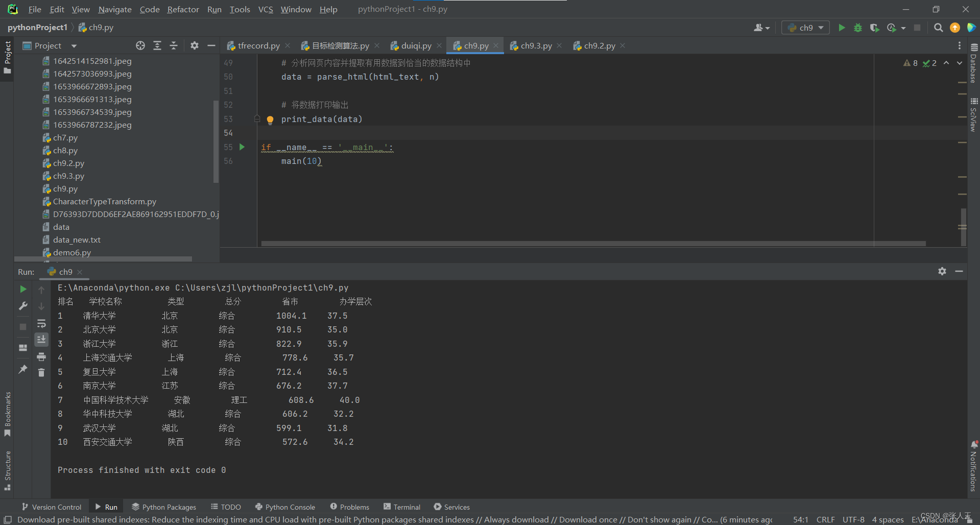Click the editor horizontal scrollbar
Screen dimensions: 980x525
593,244
